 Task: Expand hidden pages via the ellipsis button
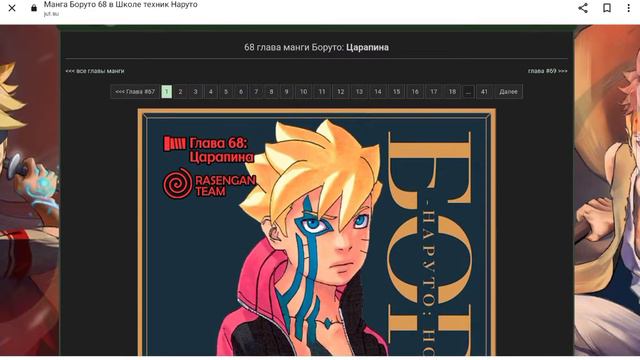tap(468, 92)
